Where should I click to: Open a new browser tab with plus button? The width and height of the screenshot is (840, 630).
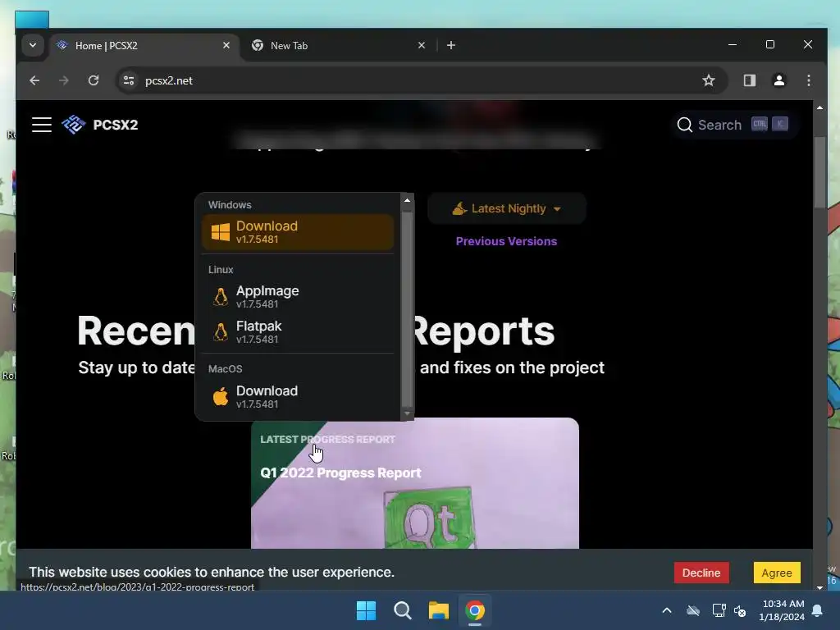pyautogui.click(x=451, y=46)
